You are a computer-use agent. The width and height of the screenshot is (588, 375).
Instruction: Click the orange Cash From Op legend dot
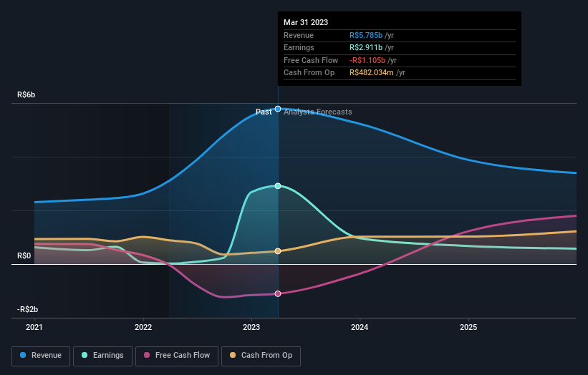pos(233,355)
